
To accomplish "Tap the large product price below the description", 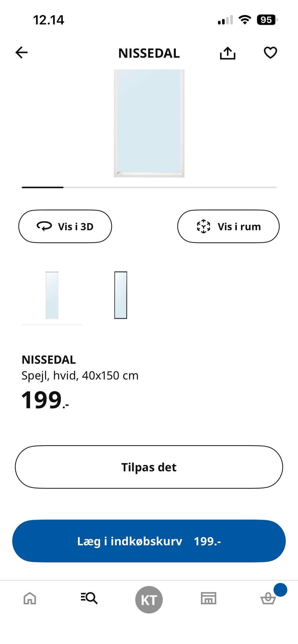I will point(45,400).
